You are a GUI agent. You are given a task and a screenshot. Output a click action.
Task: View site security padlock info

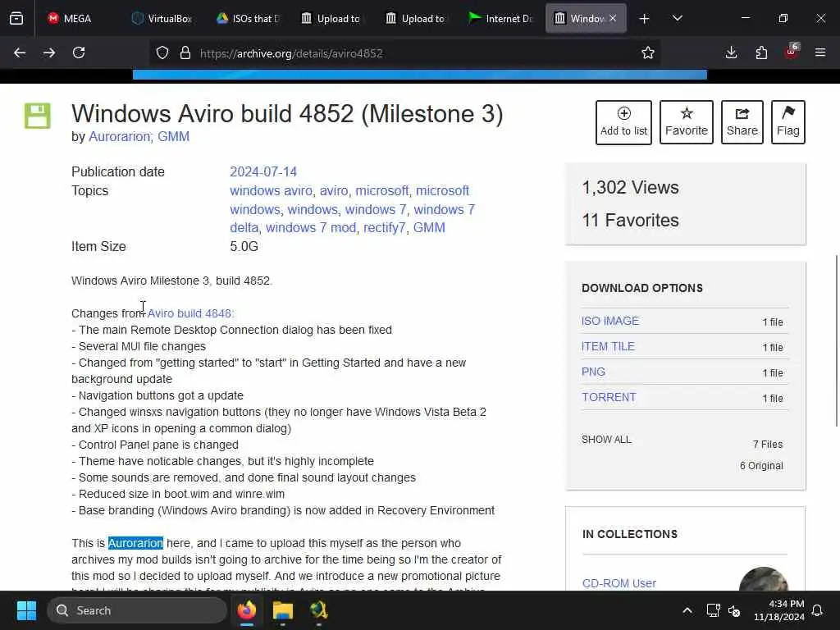click(x=185, y=53)
